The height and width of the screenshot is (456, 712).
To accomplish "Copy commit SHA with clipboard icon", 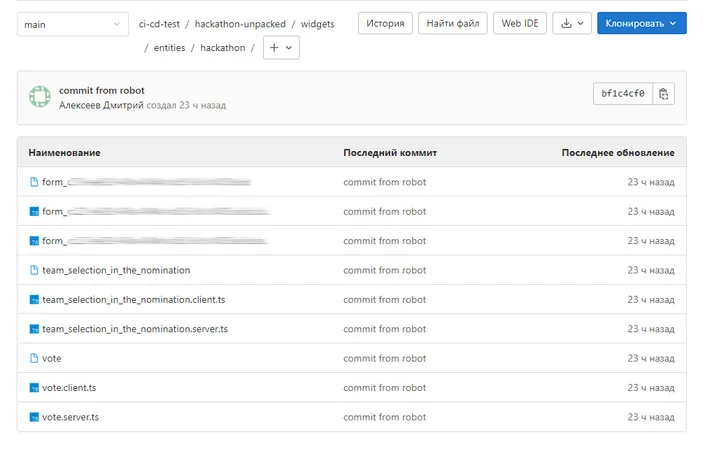I will [x=664, y=94].
